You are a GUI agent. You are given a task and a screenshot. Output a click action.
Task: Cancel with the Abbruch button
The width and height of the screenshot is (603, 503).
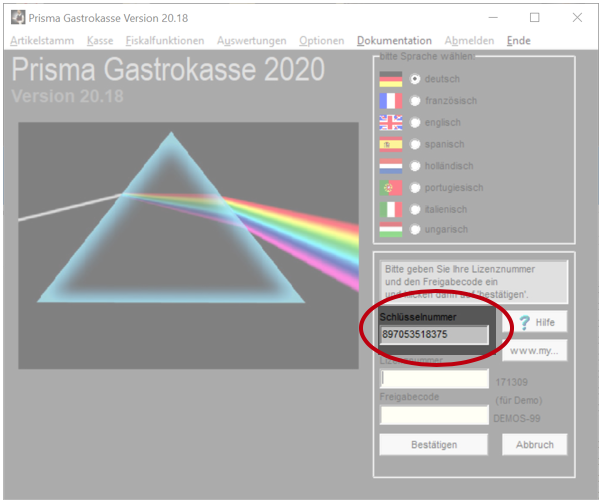point(535,445)
